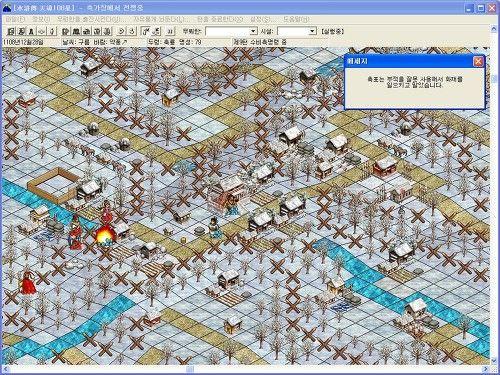Image resolution: width=500 pixels, height=375 pixels.
Task: Select the blue unit beside the large central building
Action: coord(232,204)
